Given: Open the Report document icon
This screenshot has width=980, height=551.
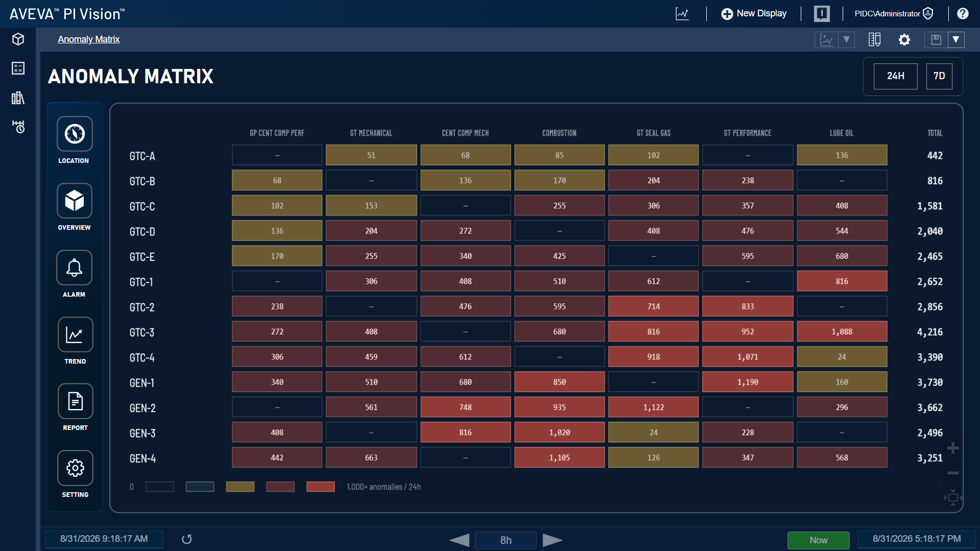Looking at the screenshot, I should click(75, 401).
